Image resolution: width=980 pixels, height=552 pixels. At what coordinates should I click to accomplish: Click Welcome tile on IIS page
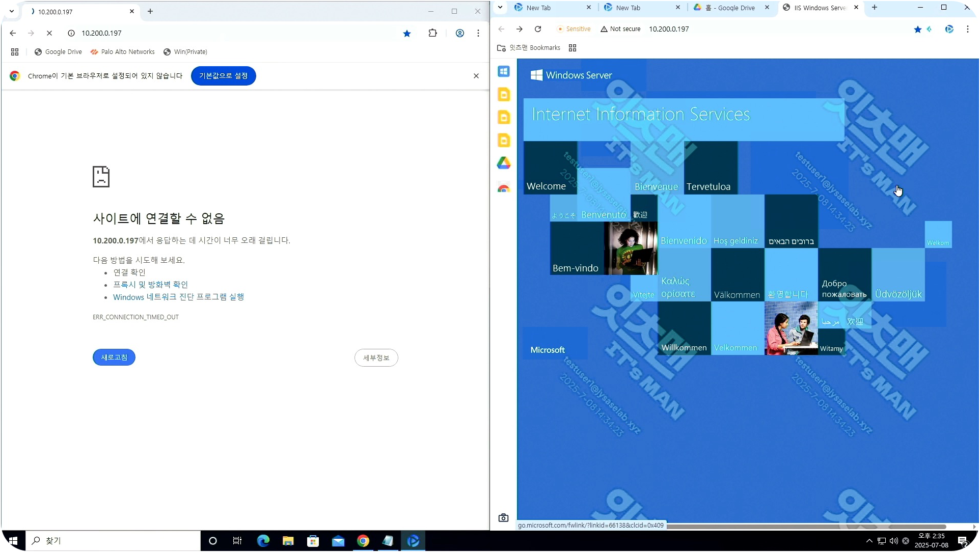click(550, 168)
